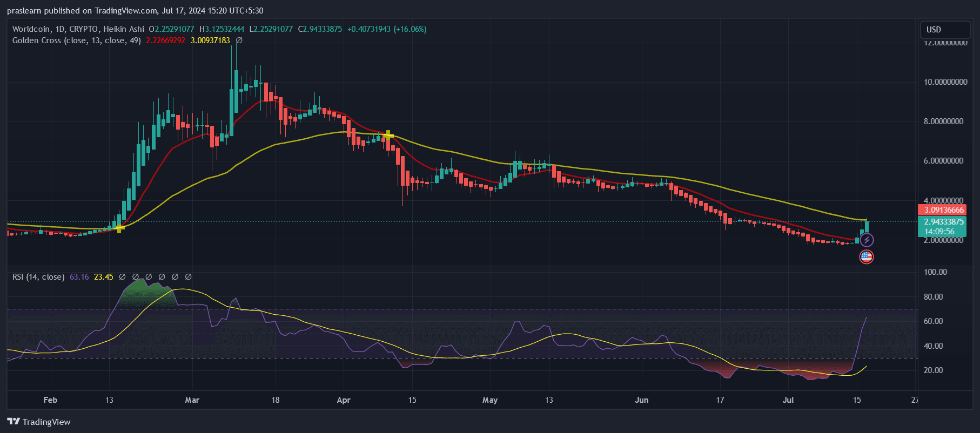
Task: Click the May label on time axis
Action: tap(490, 400)
